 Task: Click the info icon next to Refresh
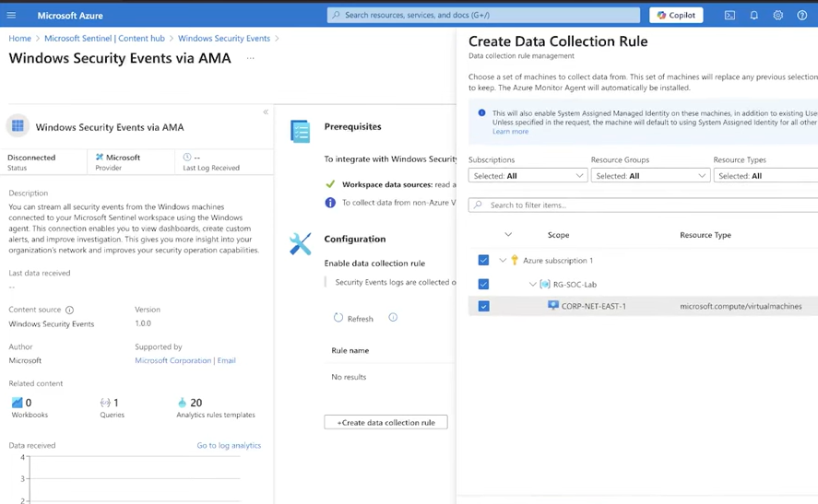393,317
